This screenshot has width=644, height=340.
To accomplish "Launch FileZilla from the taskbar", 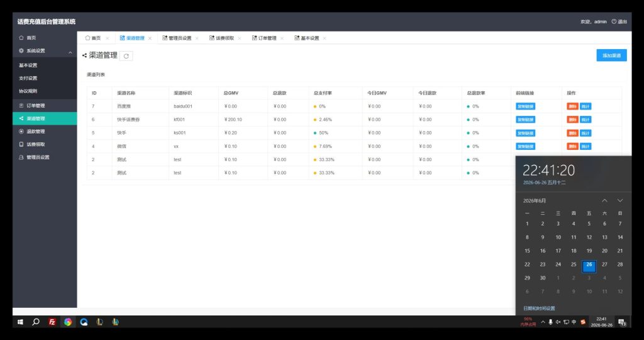I will 52,322.
